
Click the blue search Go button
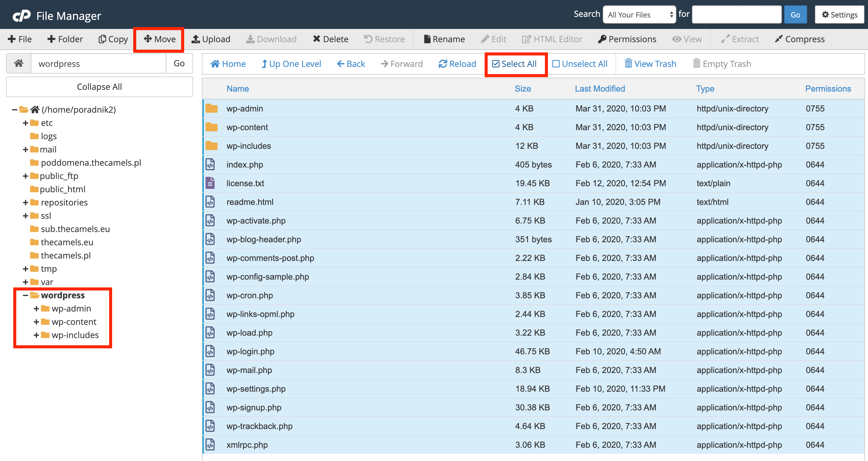795,14
